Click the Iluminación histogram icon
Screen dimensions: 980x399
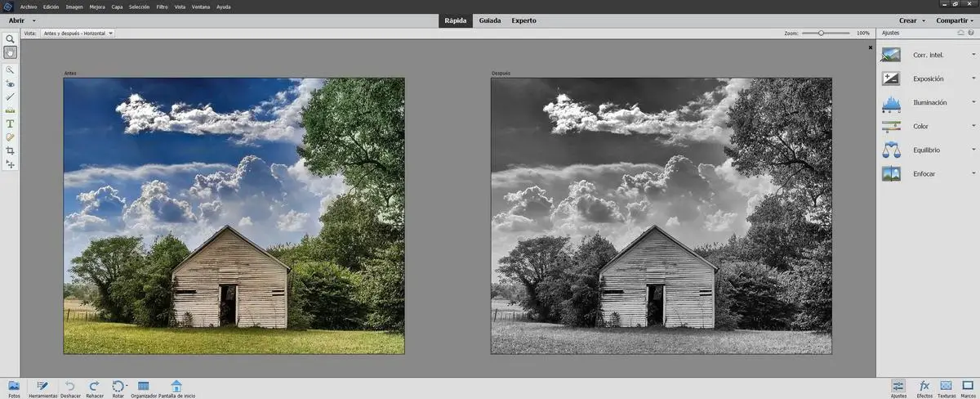tap(890, 103)
